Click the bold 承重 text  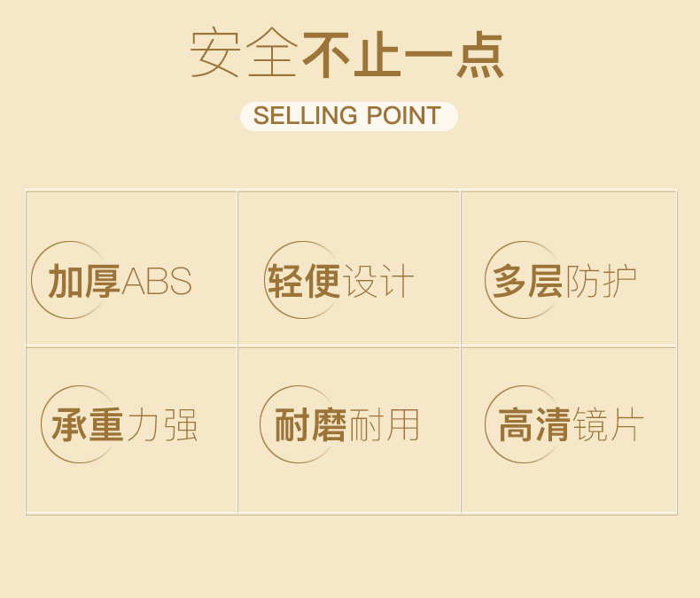click(88, 425)
